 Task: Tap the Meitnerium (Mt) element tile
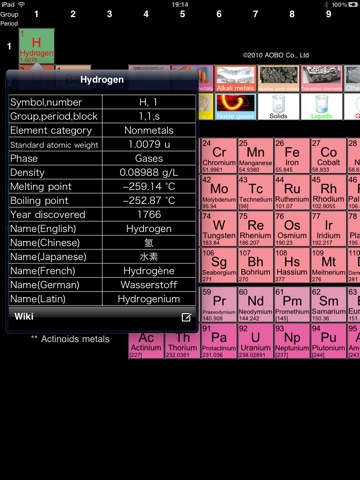pyautogui.click(x=328, y=265)
